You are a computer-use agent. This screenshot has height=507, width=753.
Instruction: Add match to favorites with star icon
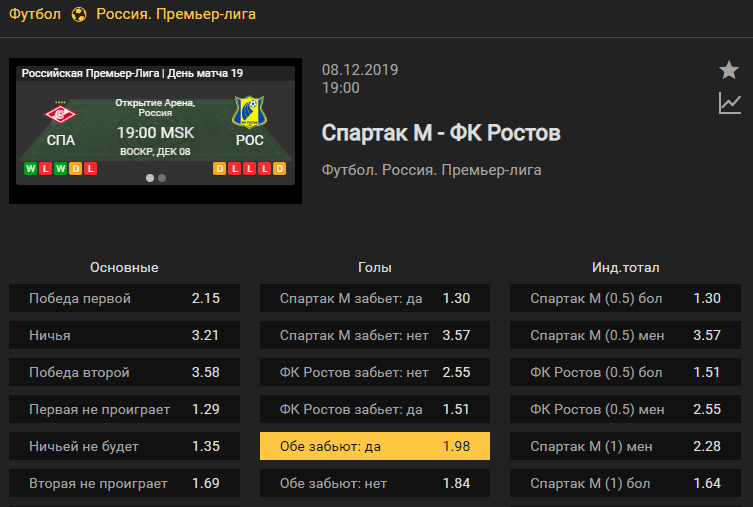pos(729,70)
